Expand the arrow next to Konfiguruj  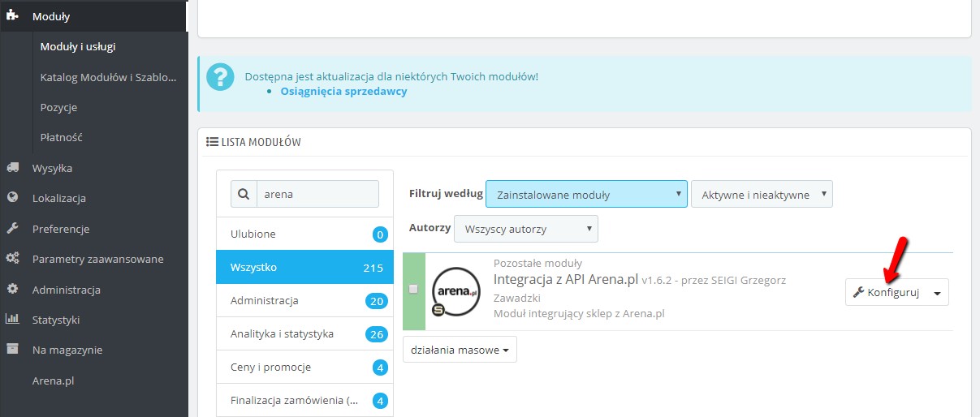coord(938,293)
